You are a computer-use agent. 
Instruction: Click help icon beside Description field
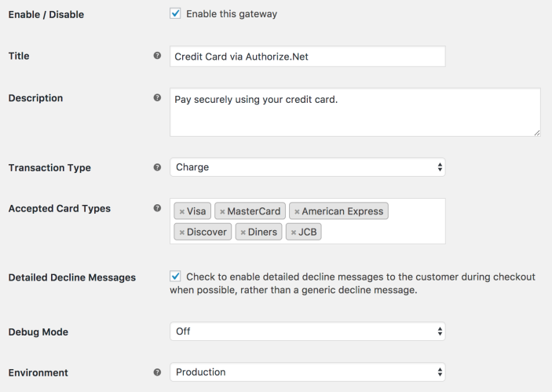point(158,98)
